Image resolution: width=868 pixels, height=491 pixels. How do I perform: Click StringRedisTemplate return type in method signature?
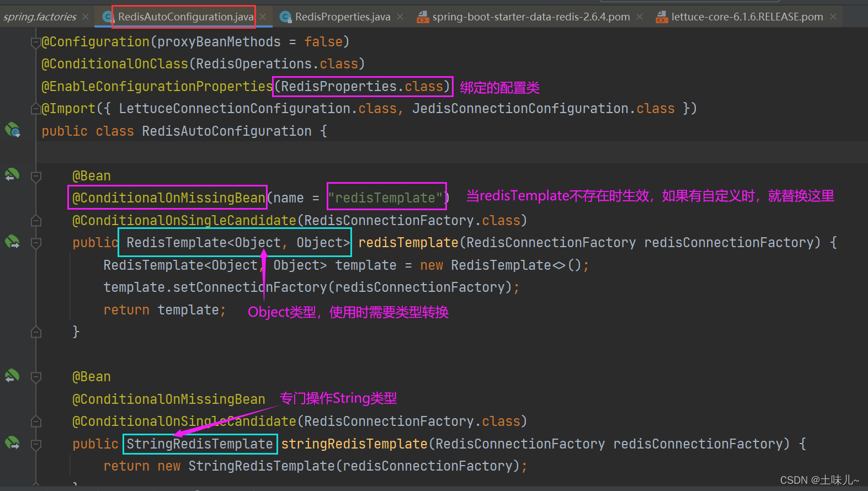click(200, 444)
